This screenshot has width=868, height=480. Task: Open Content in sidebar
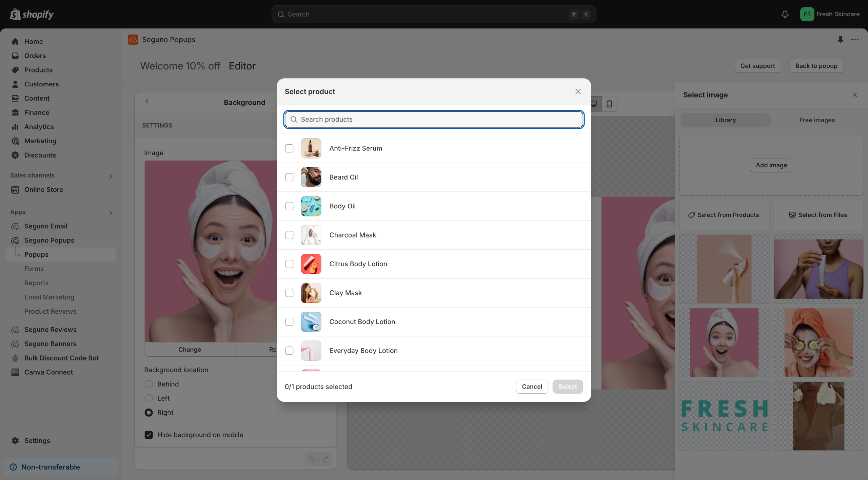(37, 98)
